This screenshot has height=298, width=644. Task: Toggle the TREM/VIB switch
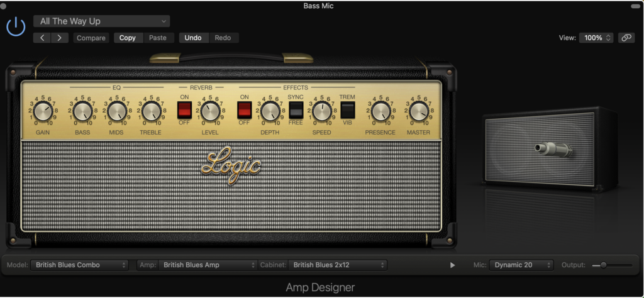pos(347,110)
